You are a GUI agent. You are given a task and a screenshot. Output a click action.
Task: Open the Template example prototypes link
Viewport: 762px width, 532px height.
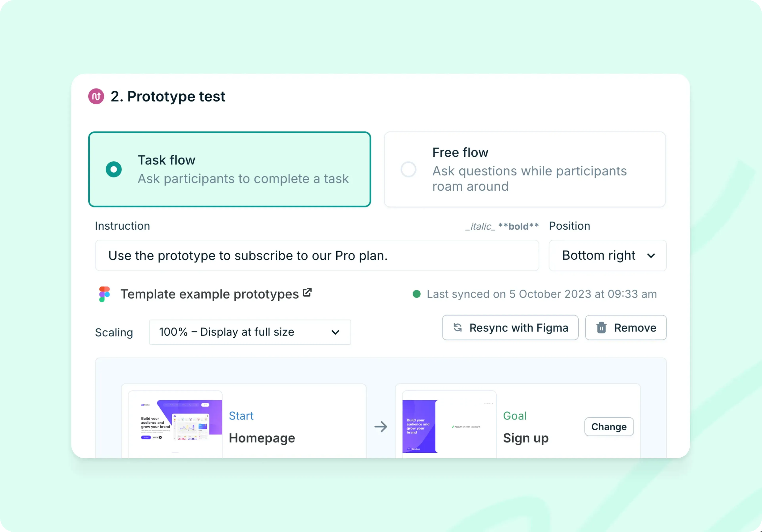[209, 294]
